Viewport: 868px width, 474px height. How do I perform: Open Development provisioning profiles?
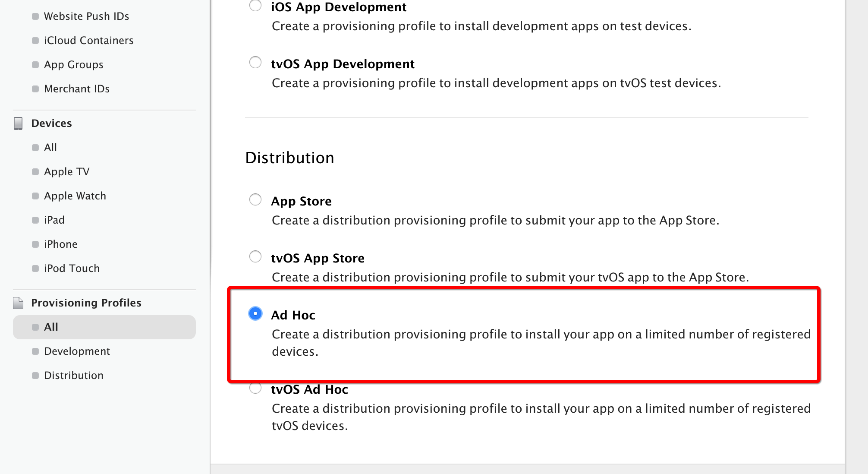click(x=77, y=351)
